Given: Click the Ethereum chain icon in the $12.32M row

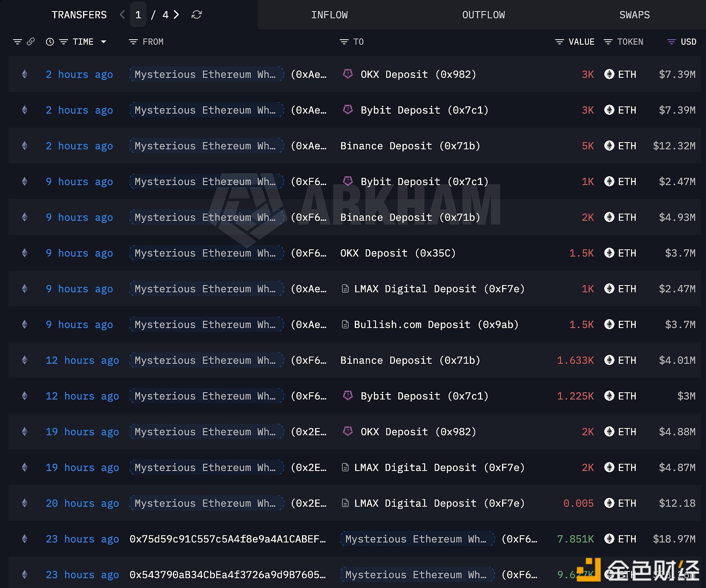Looking at the screenshot, I should point(25,146).
